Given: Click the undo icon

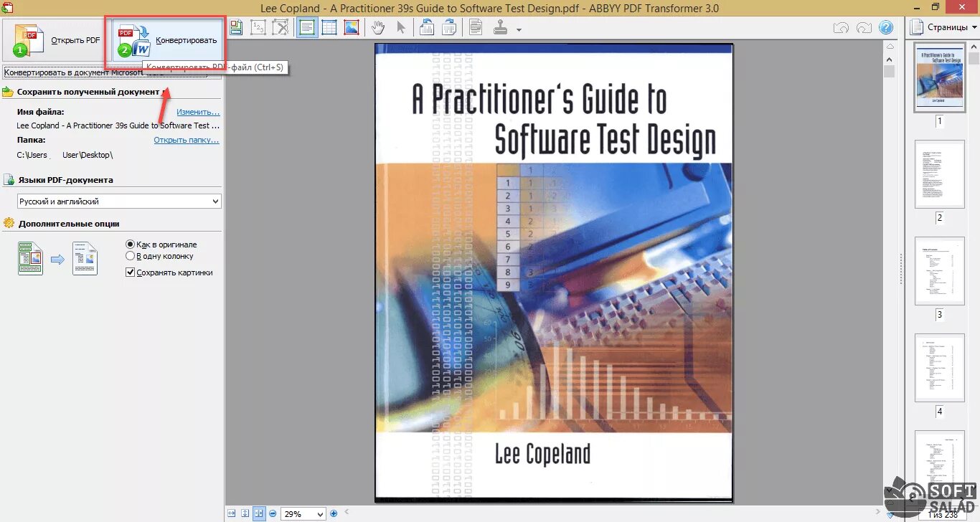Looking at the screenshot, I should point(842,28).
